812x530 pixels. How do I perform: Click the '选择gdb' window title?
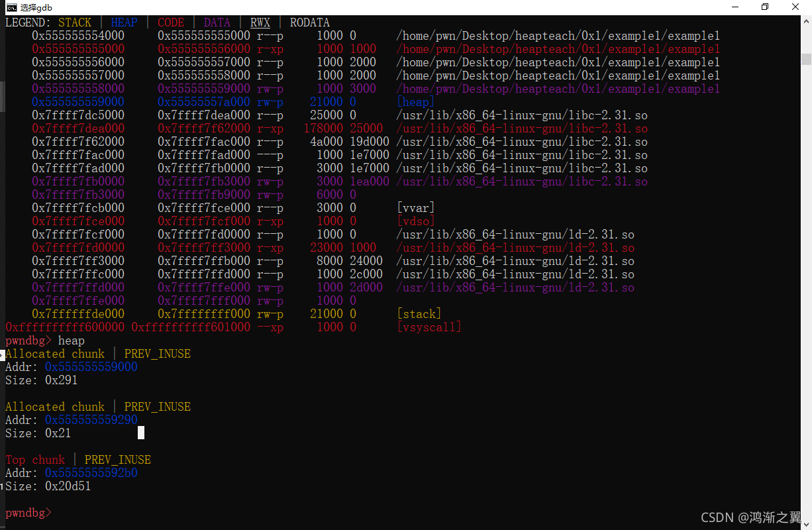36,7
